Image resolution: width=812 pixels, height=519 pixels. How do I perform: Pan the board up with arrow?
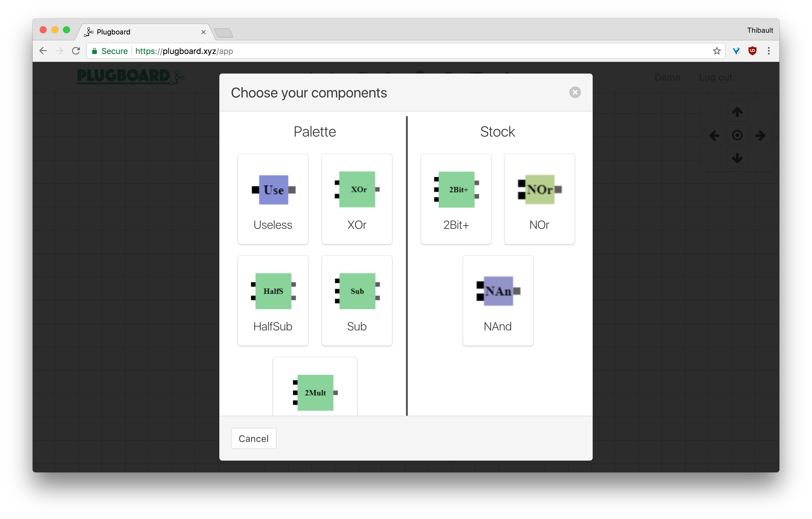point(737,112)
